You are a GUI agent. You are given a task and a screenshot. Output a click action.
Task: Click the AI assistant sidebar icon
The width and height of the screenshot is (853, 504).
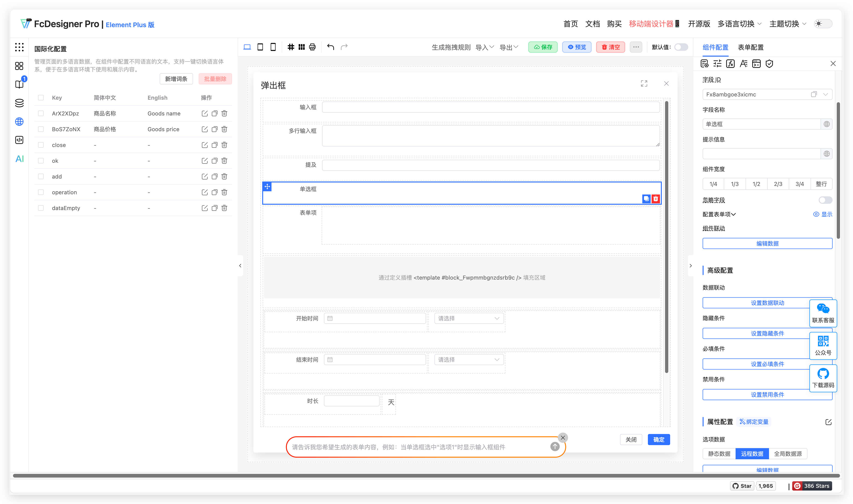point(19,159)
